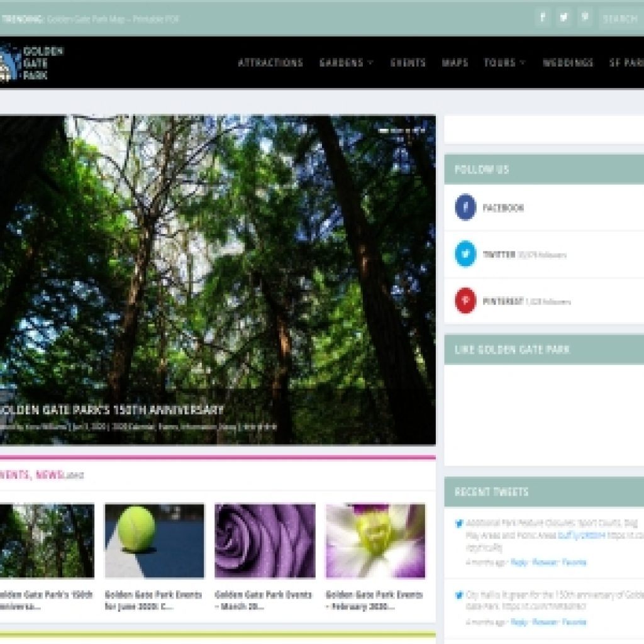Click Reply under the first tweet
The height and width of the screenshot is (644, 644).
click(x=519, y=562)
